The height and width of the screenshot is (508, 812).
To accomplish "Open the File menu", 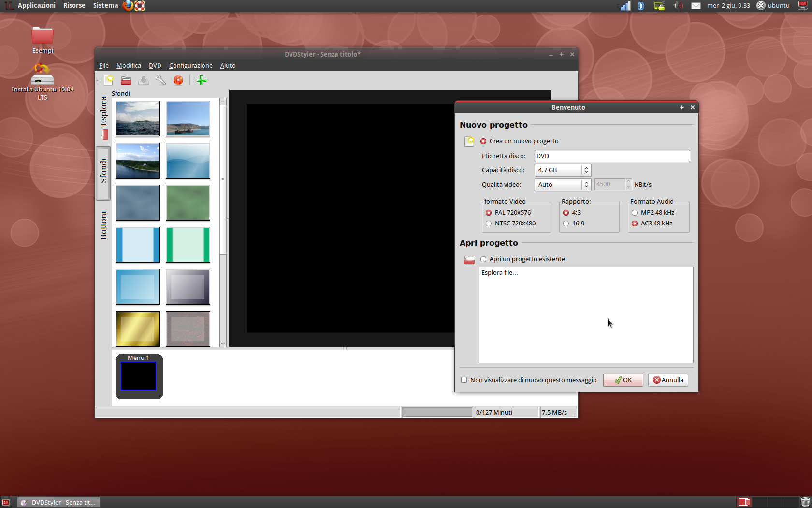I will 104,65.
